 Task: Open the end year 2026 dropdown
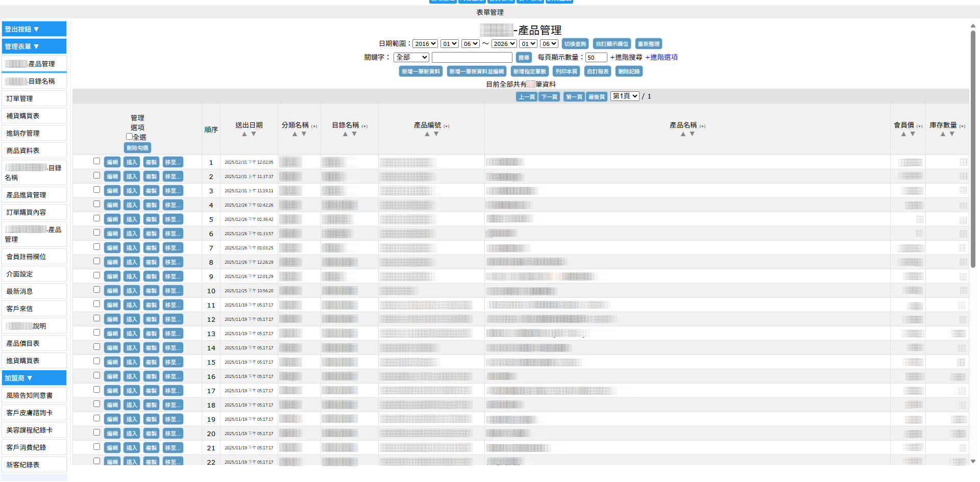coord(504,44)
